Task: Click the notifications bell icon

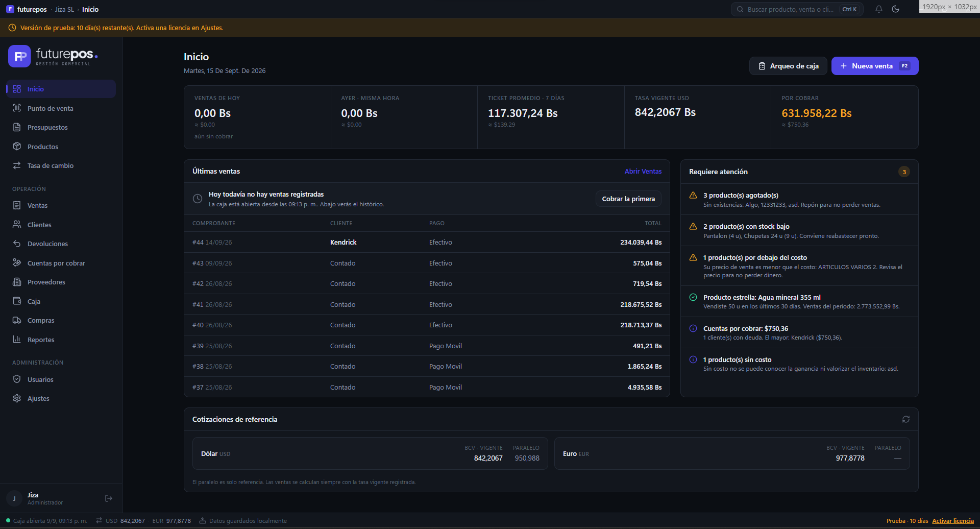Action: tap(879, 9)
